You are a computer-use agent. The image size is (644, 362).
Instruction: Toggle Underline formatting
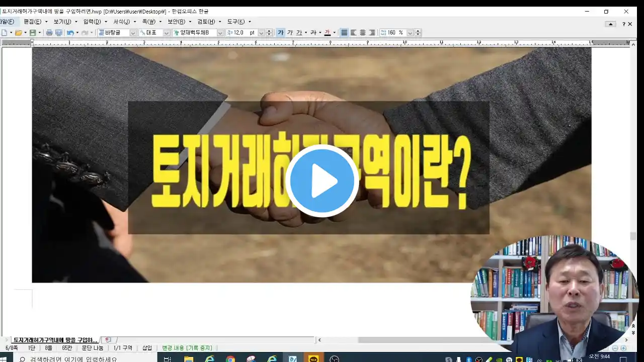pyautogui.click(x=299, y=33)
